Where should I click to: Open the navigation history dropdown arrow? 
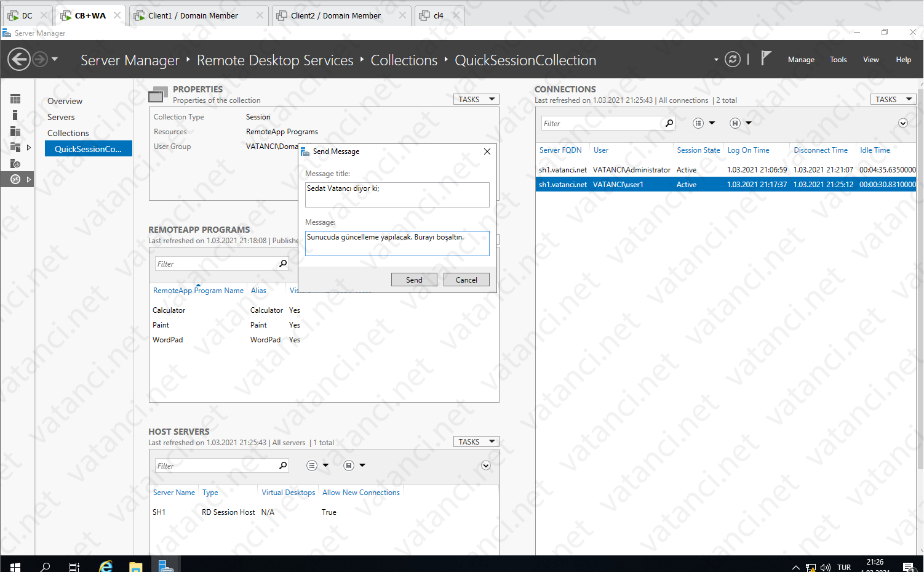[x=55, y=60]
